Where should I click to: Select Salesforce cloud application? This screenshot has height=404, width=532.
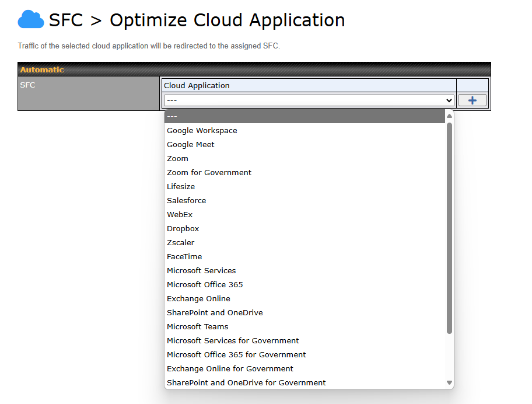tap(304, 201)
